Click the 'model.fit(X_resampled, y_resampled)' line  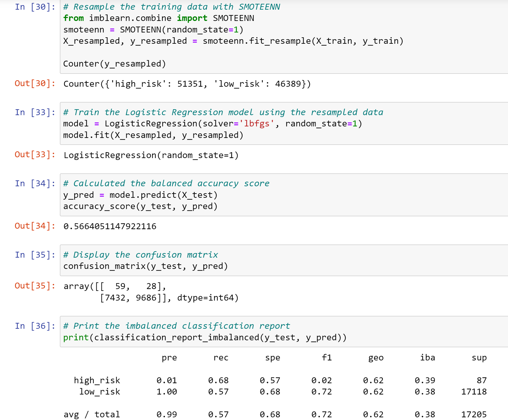tap(153, 135)
